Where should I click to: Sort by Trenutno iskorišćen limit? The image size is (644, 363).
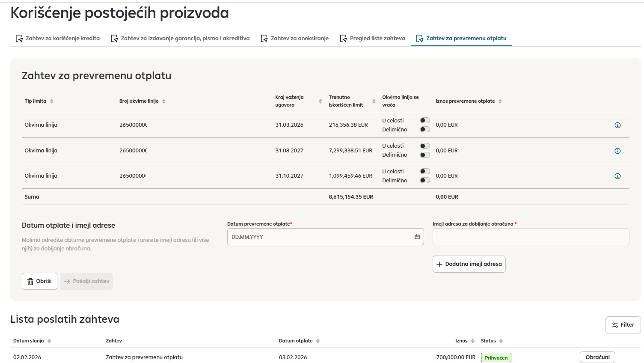click(374, 101)
